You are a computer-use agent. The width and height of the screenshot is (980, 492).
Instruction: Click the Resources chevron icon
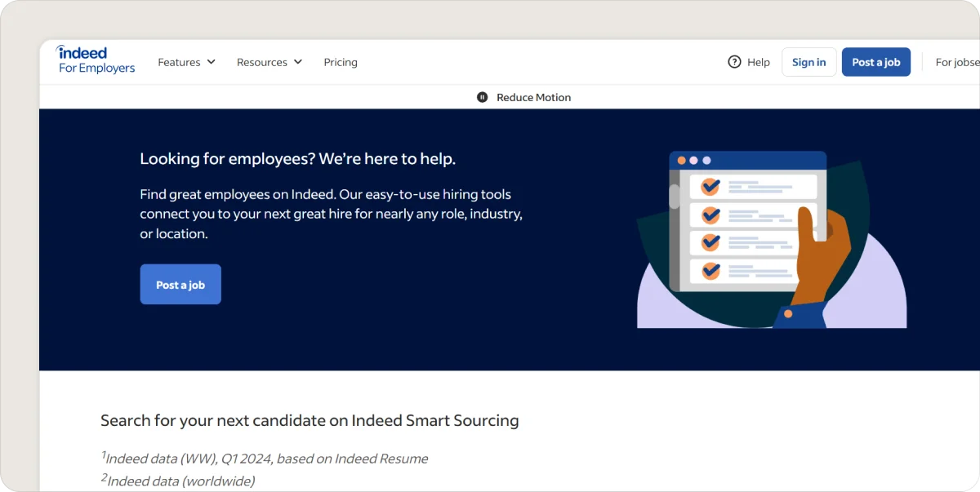pos(297,61)
